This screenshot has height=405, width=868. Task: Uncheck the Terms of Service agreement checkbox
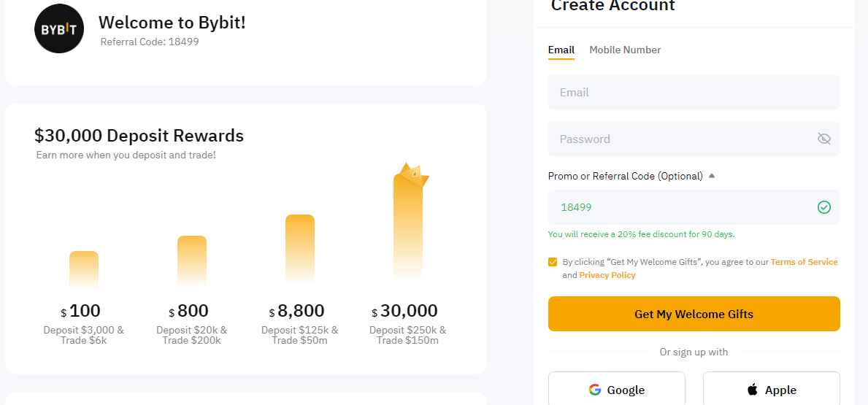click(x=553, y=262)
